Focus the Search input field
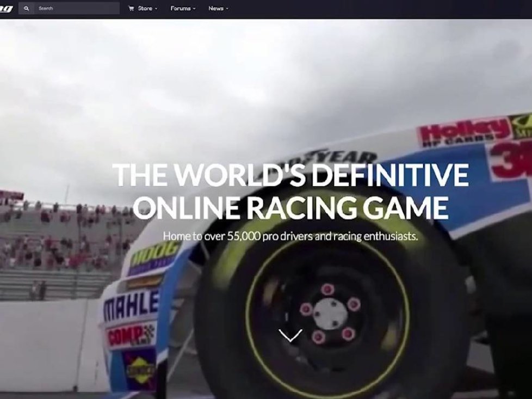 pyautogui.click(x=77, y=9)
